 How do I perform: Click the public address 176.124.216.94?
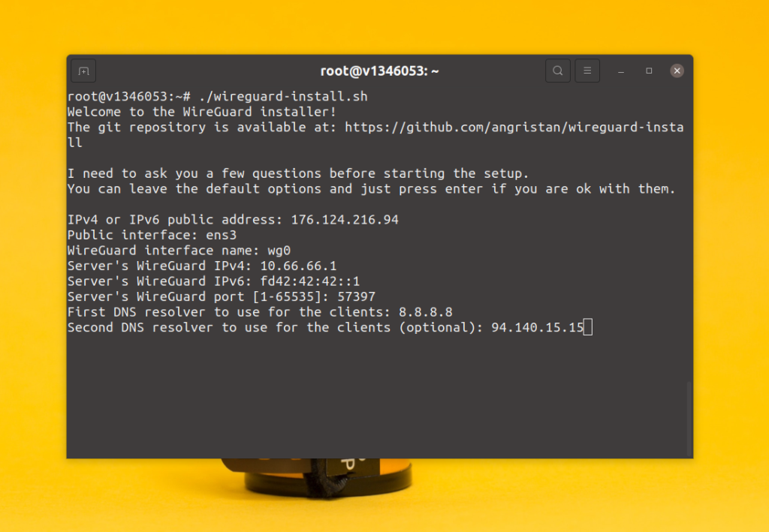[345, 219]
